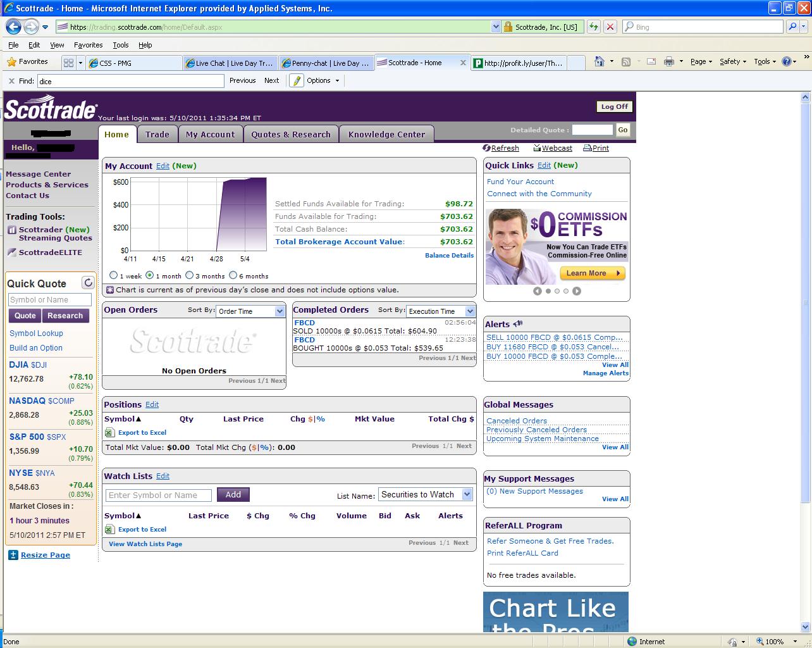This screenshot has width=812, height=648.
Task: Stop page loading in browser toolbar
Action: (x=610, y=27)
